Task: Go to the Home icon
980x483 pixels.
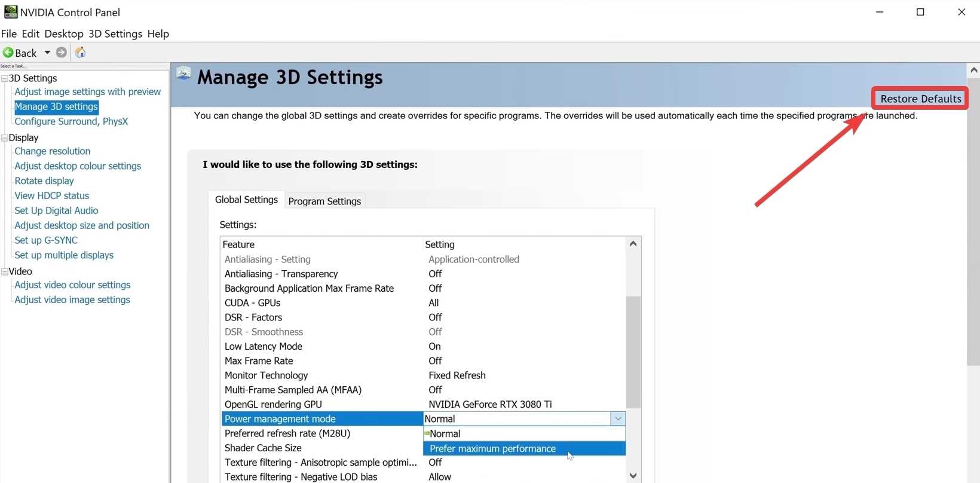Action: point(80,53)
